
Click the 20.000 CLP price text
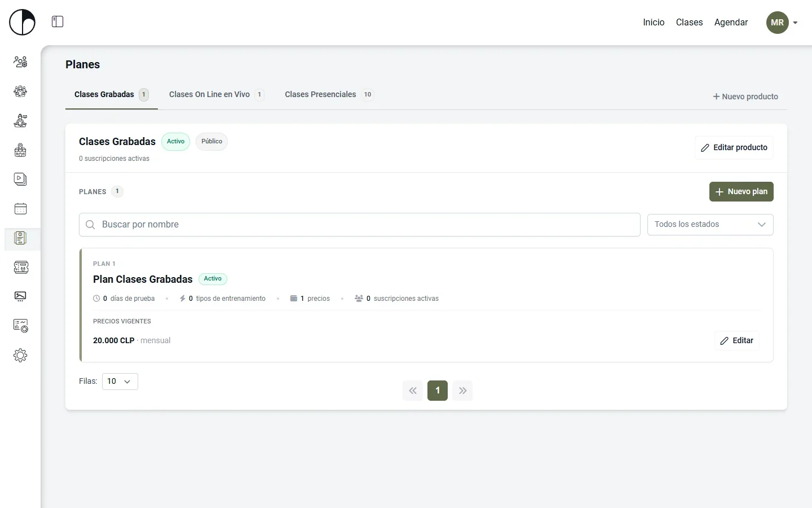coord(114,341)
